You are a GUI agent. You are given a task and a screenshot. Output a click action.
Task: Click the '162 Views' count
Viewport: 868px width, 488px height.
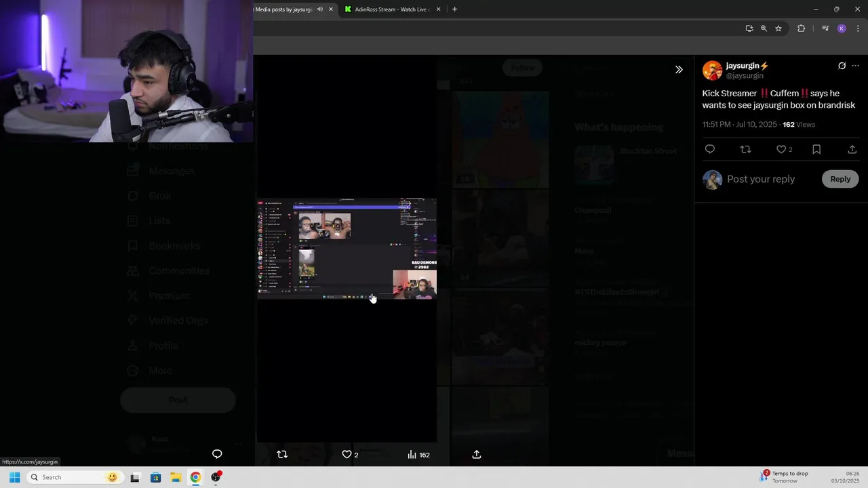(x=799, y=125)
